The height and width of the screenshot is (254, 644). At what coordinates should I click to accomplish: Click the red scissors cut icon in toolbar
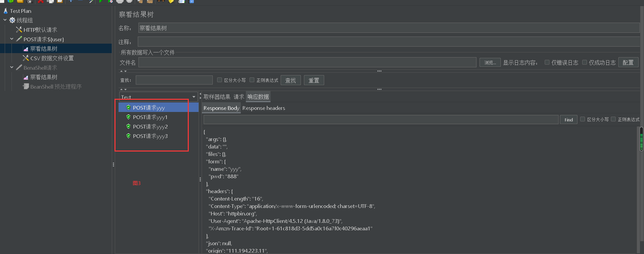(41, 1)
